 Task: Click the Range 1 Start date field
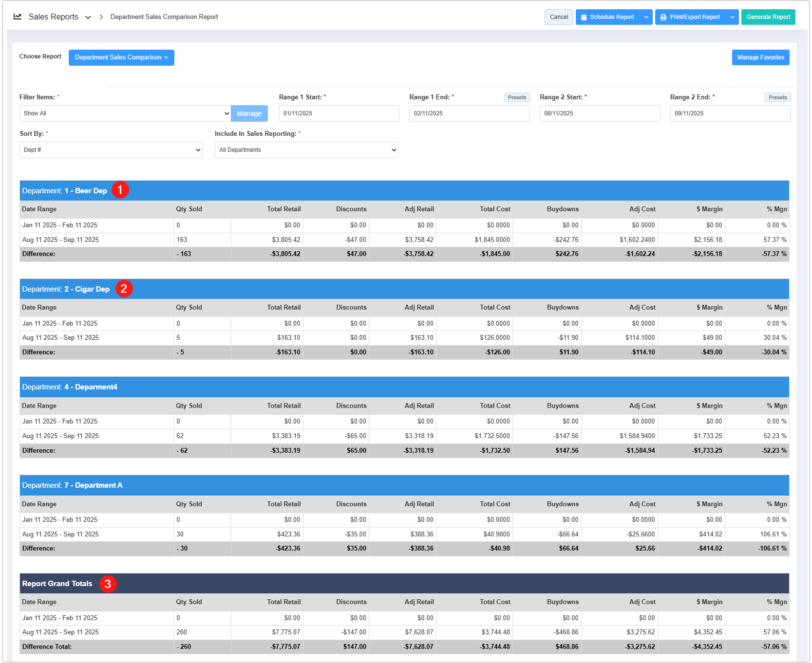tap(339, 113)
